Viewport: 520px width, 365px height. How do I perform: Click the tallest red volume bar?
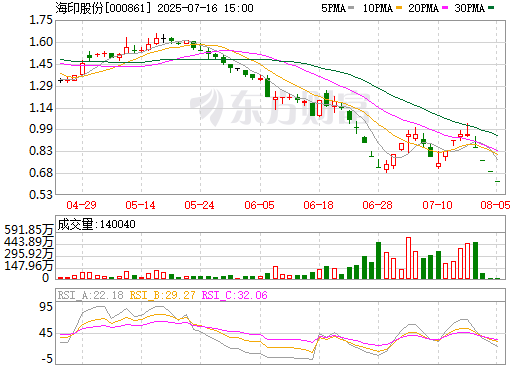(x=408, y=258)
